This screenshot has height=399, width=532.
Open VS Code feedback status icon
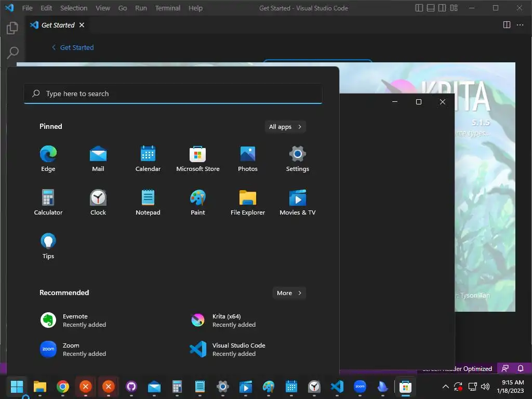(x=505, y=368)
